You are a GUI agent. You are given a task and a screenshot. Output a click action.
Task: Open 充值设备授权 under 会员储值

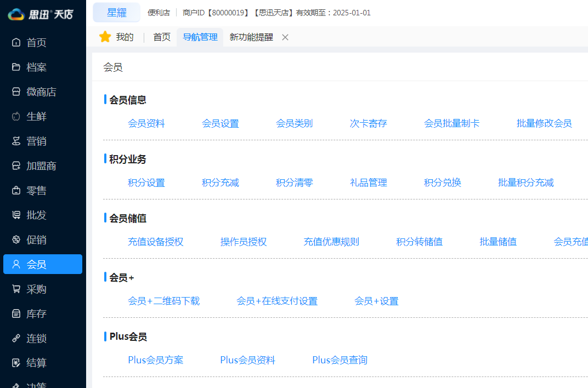tap(155, 241)
